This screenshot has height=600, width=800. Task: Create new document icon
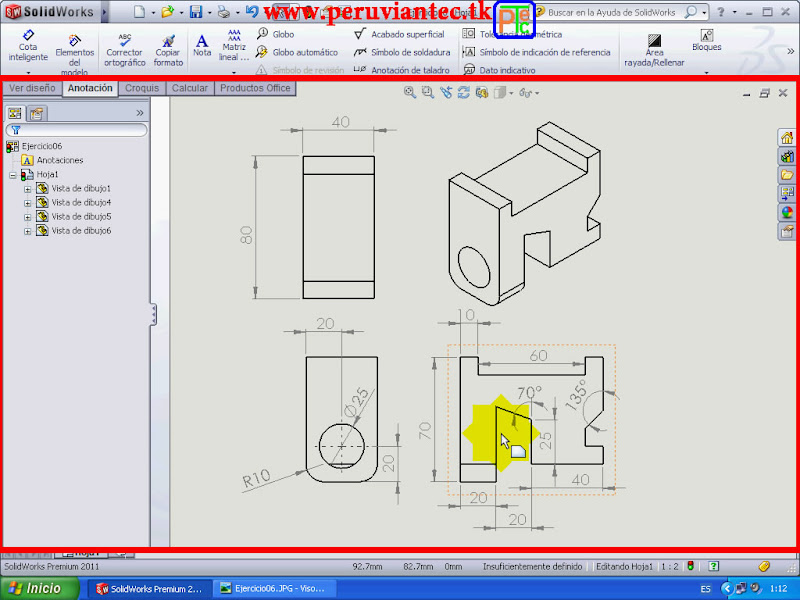139,12
